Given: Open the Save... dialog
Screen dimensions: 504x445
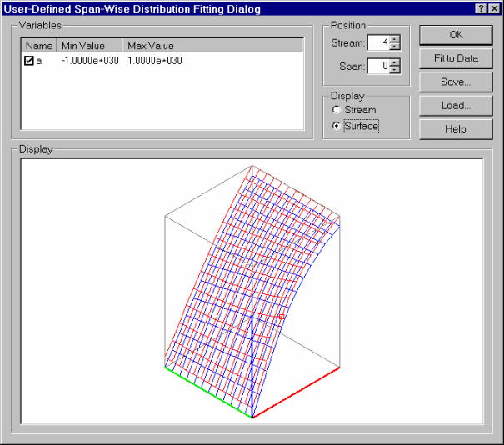Looking at the screenshot, I should [x=456, y=82].
